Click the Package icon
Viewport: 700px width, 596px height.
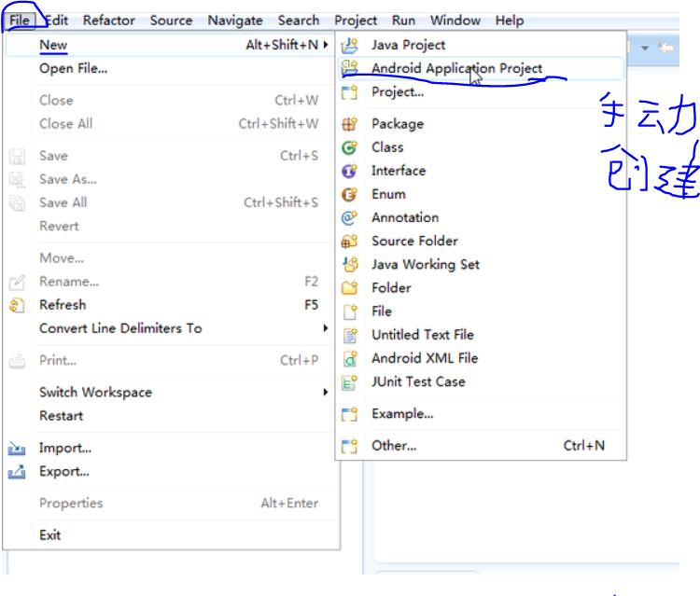[x=350, y=123]
